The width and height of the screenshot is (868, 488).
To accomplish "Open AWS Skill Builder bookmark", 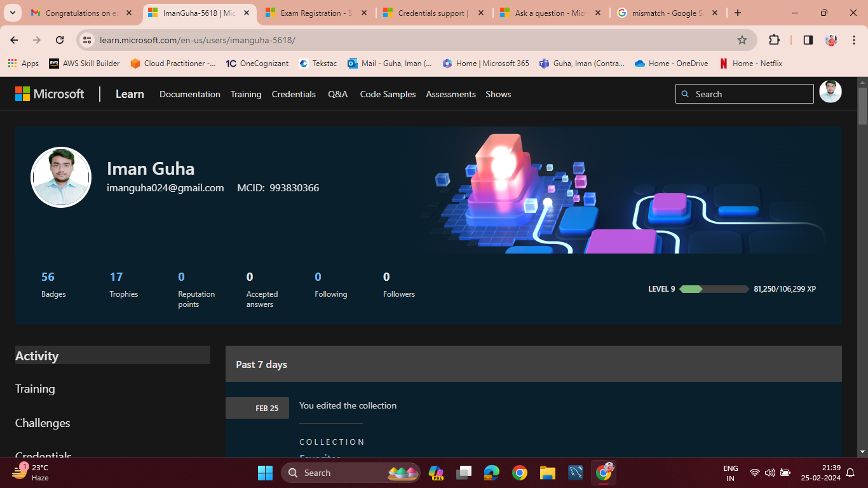I will click(x=85, y=64).
